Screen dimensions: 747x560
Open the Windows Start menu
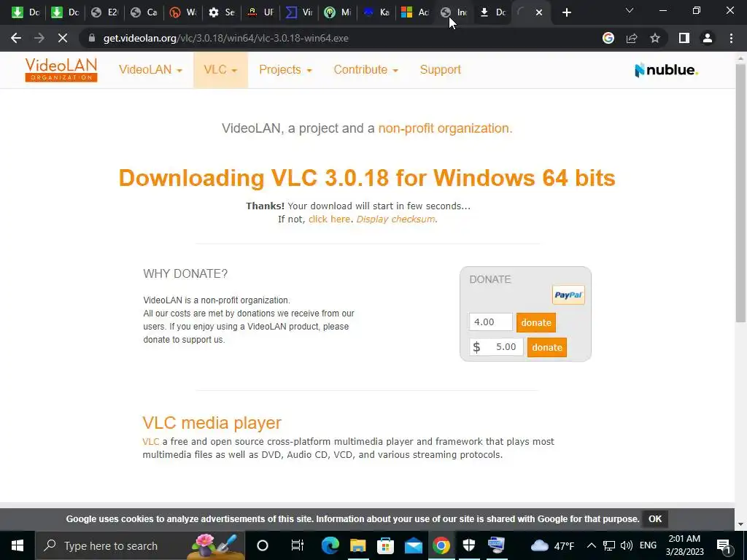point(18,545)
